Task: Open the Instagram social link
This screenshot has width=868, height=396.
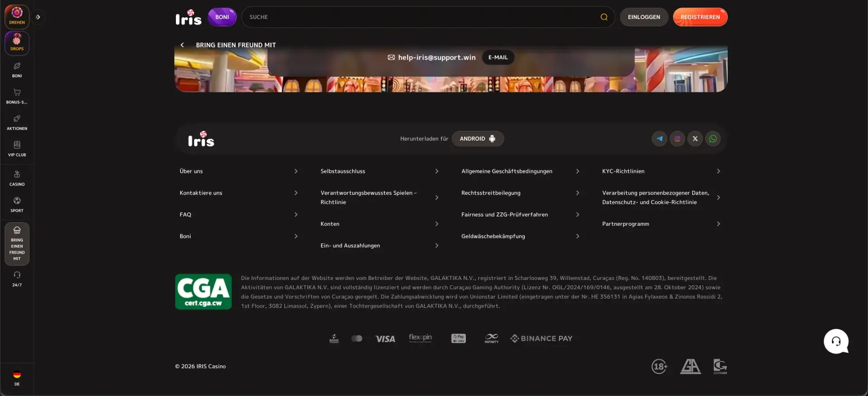Action: click(x=677, y=139)
